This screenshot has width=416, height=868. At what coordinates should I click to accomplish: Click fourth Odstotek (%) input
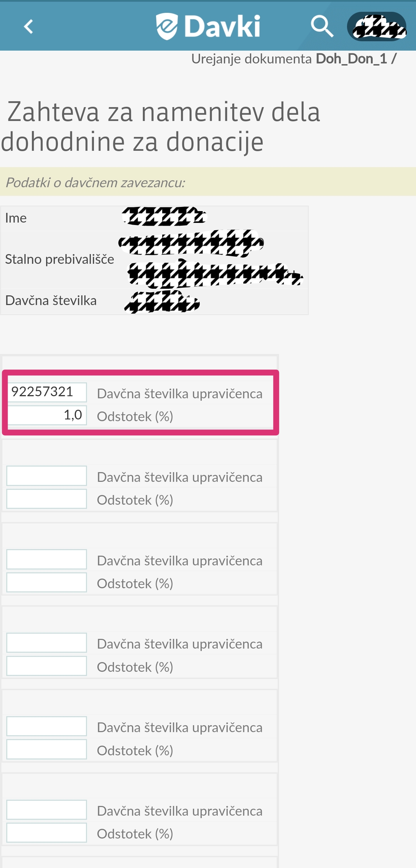47,666
